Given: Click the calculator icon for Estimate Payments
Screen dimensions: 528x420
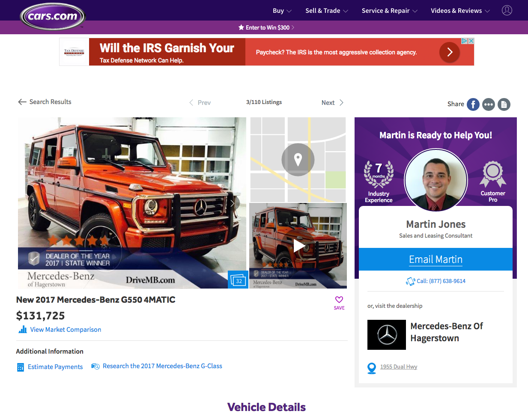Looking at the screenshot, I should click(x=21, y=367).
